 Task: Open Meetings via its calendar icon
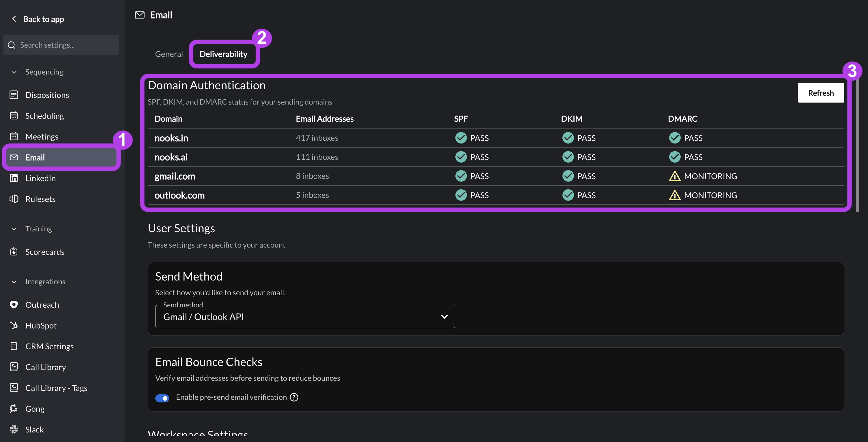coord(14,136)
